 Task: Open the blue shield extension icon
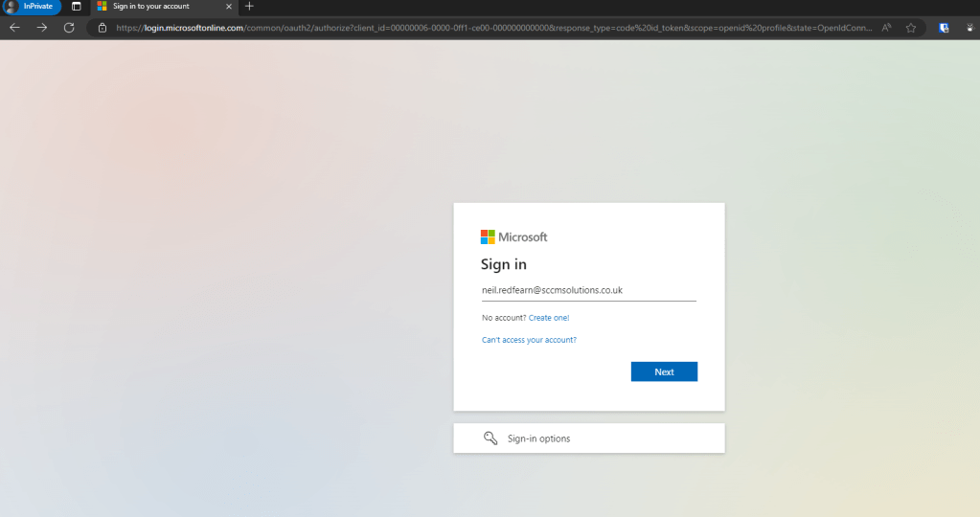944,28
